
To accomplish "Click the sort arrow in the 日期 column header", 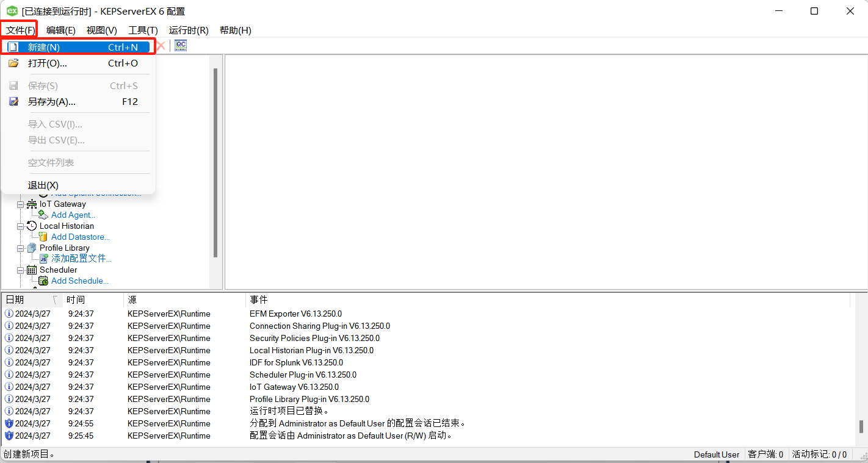I will click(55, 300).
